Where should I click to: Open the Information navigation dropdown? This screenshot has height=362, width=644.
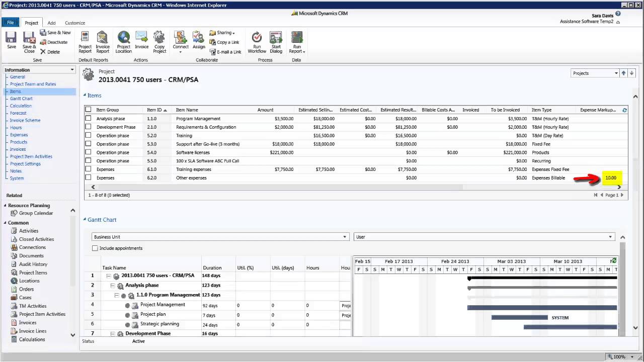click(72, 70)
